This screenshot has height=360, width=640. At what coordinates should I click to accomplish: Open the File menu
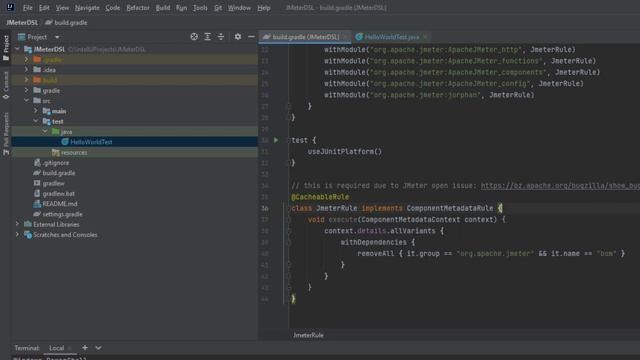point(27,8)
